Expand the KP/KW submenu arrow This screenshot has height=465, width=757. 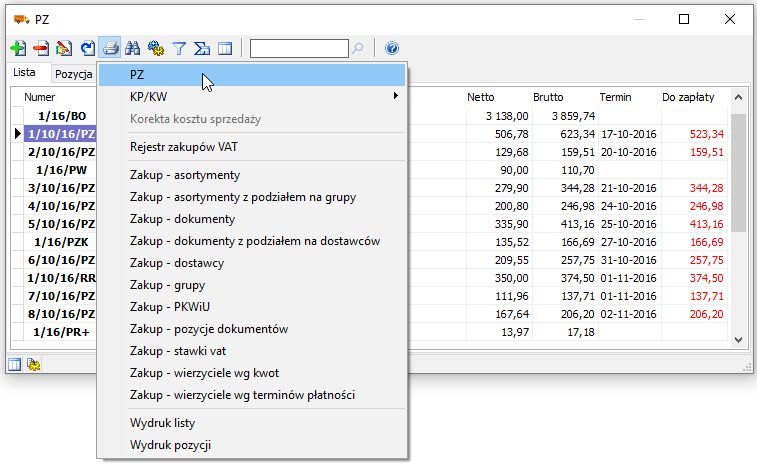[x=395, y=96]
